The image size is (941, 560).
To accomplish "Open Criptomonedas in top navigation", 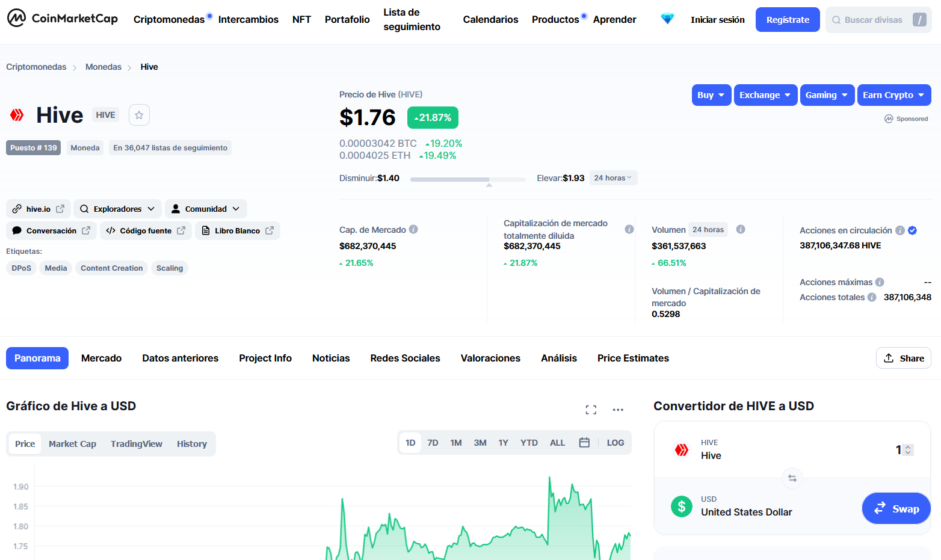I will [x=169, y=19].
